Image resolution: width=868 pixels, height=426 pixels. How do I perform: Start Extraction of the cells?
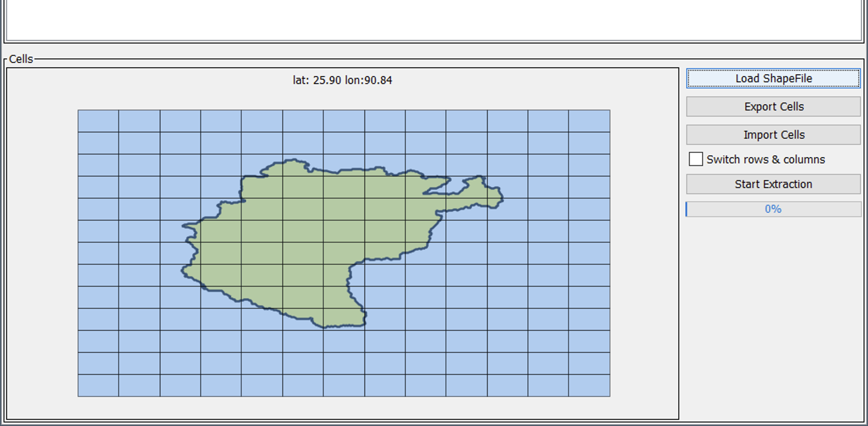(773, 184)
